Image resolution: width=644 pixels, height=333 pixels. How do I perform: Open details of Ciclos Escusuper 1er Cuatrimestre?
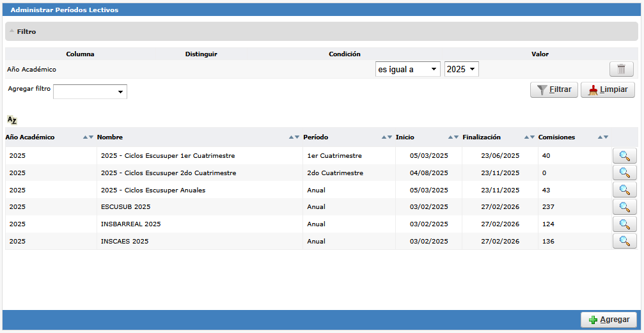[x=625, y=156]
